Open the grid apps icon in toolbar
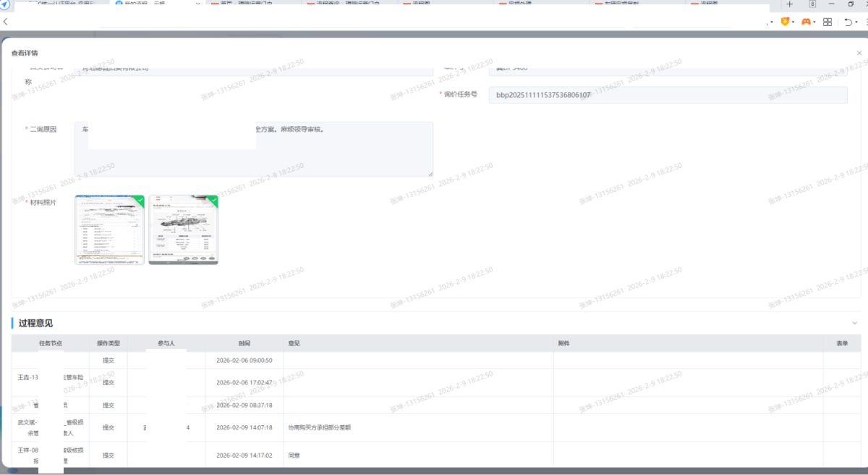 tap(827, 22)
